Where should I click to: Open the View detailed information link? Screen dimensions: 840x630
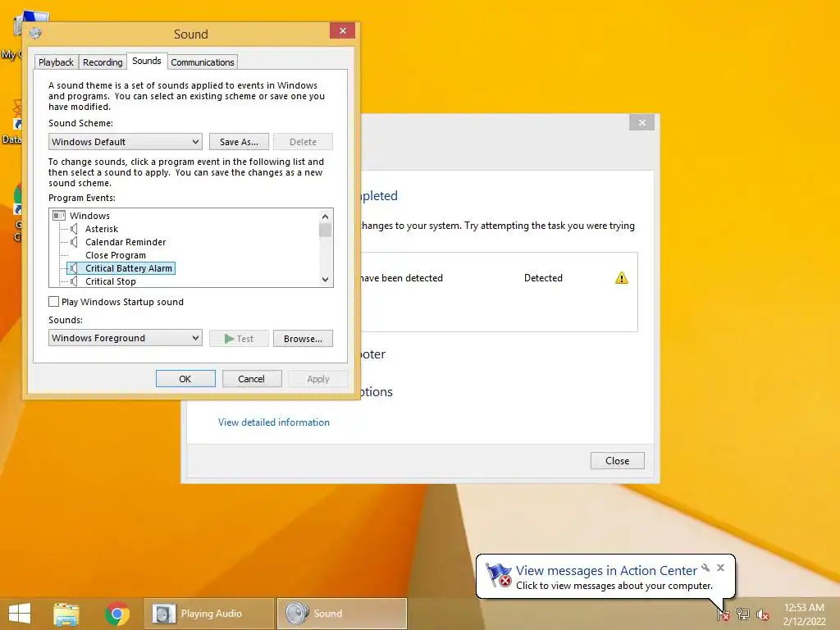pyautogui.click(x=274, y=422)
